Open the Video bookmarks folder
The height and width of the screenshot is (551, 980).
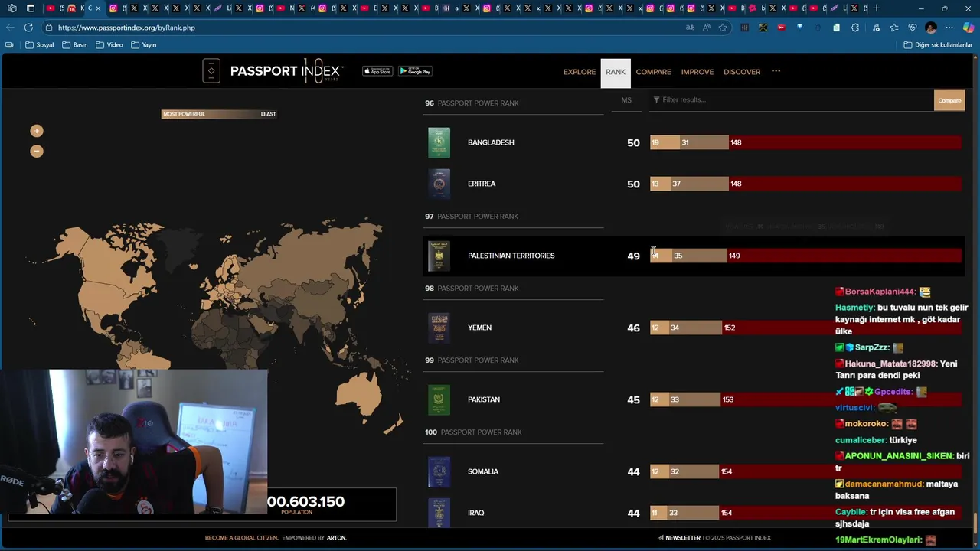[x=109, y=45]
